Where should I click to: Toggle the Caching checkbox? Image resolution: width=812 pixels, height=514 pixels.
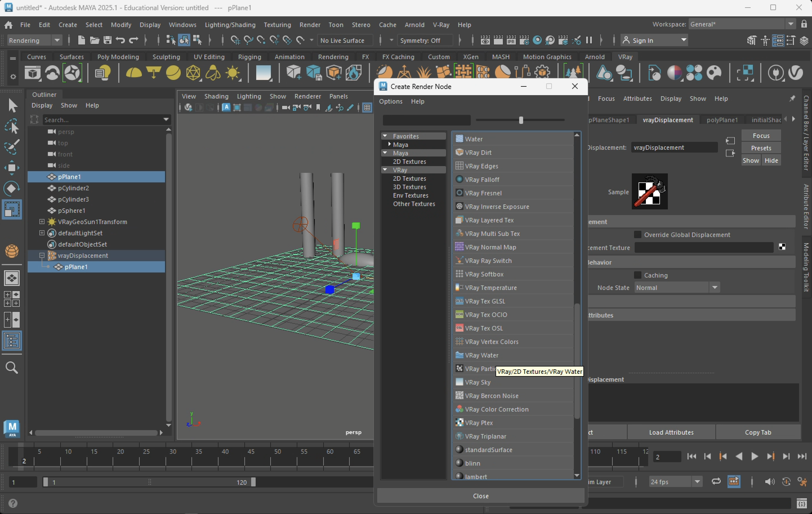coord(637,275)
